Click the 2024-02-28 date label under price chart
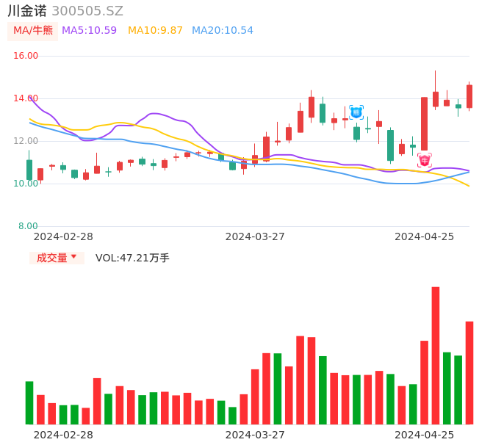 [x=63, y=236]
